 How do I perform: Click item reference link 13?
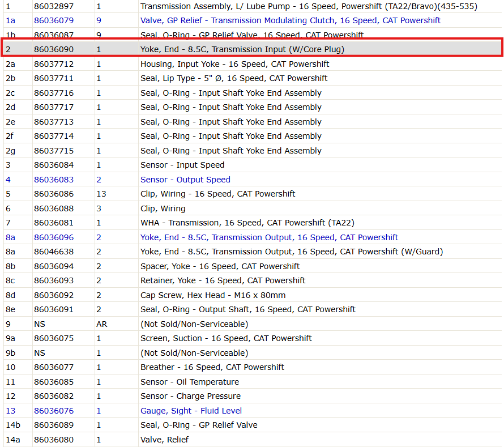[10, 411]
